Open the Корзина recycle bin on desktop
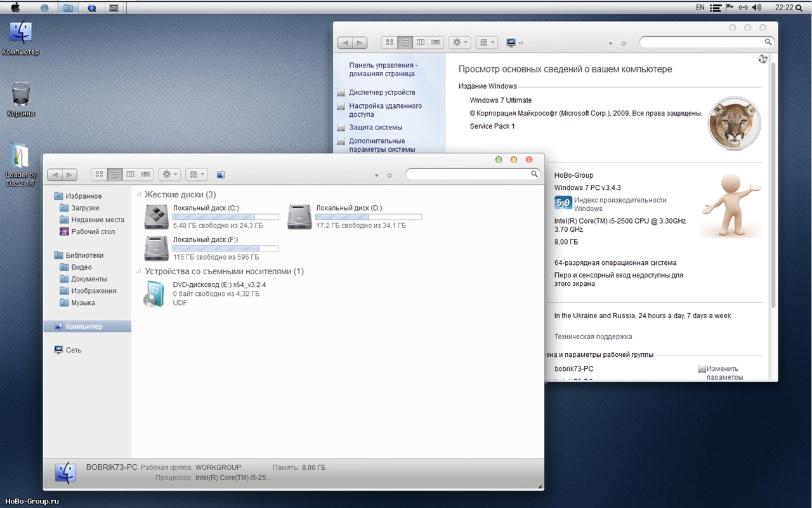 click(21, 95)
